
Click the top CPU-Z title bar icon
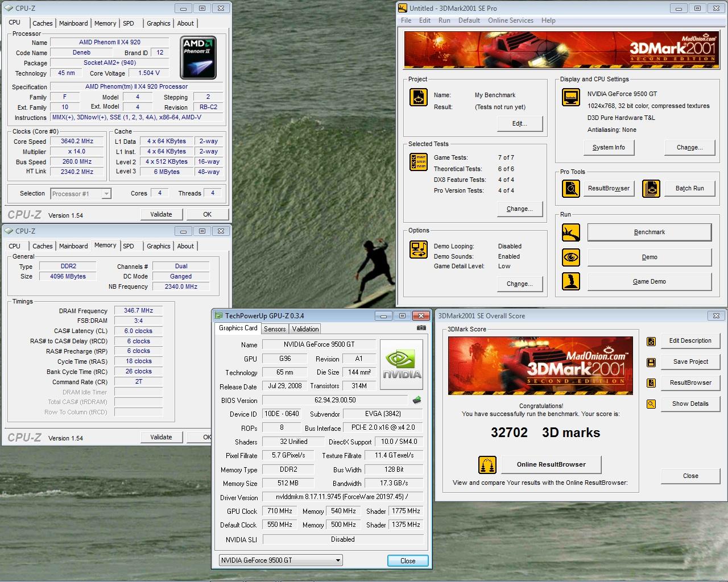[9, 8]
